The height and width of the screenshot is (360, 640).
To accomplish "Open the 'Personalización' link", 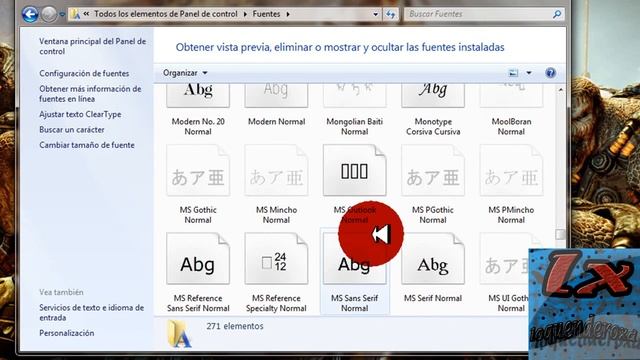I will click(x=67, y=333).
